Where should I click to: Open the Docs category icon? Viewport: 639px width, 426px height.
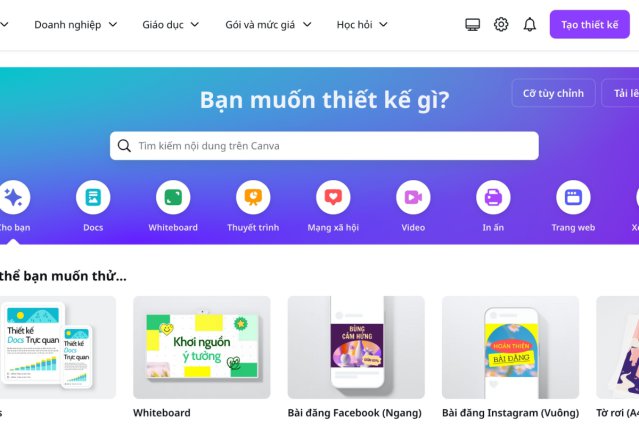(x=93, y=197)
